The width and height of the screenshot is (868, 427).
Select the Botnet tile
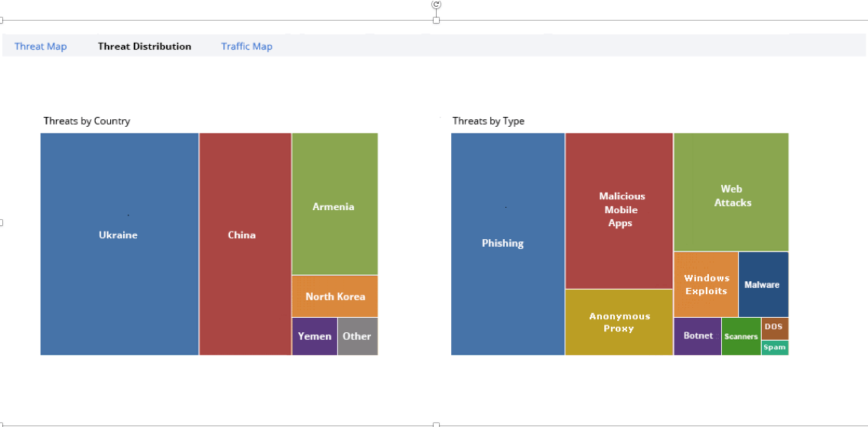(697, 336)
